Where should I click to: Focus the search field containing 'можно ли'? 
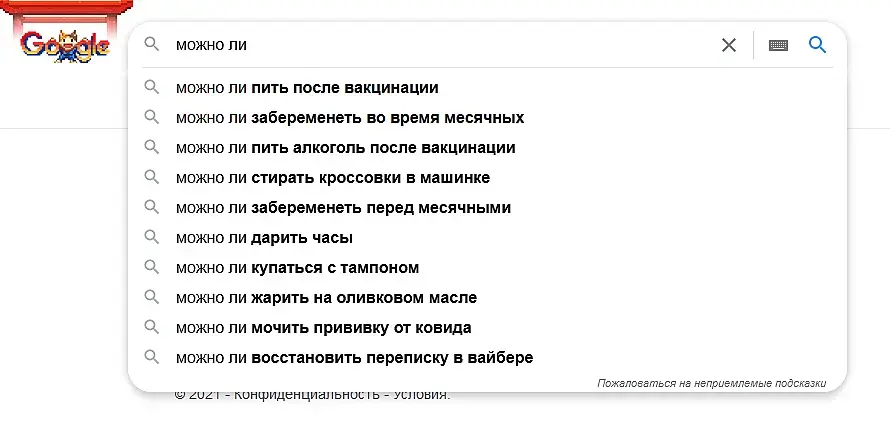[x=440, y=45]
